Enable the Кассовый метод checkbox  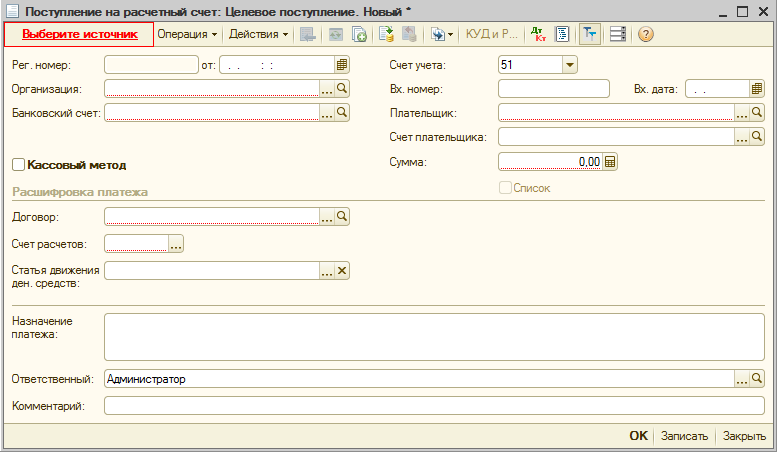point(18,165)
